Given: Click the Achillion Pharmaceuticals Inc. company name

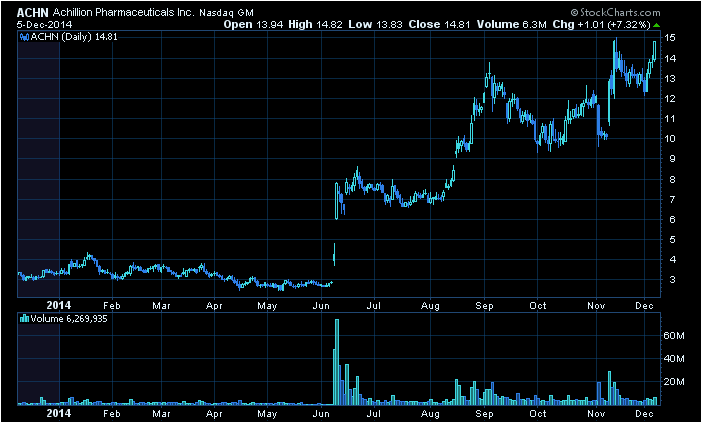Looking at the screenshot, I should (124, 13).
